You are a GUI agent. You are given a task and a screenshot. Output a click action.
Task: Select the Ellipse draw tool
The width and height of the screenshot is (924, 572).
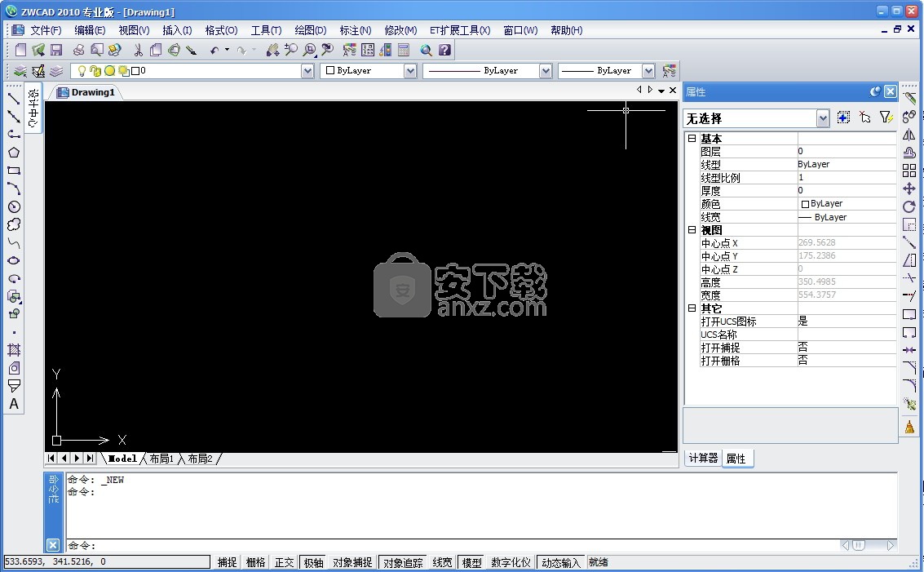point(14,260)
